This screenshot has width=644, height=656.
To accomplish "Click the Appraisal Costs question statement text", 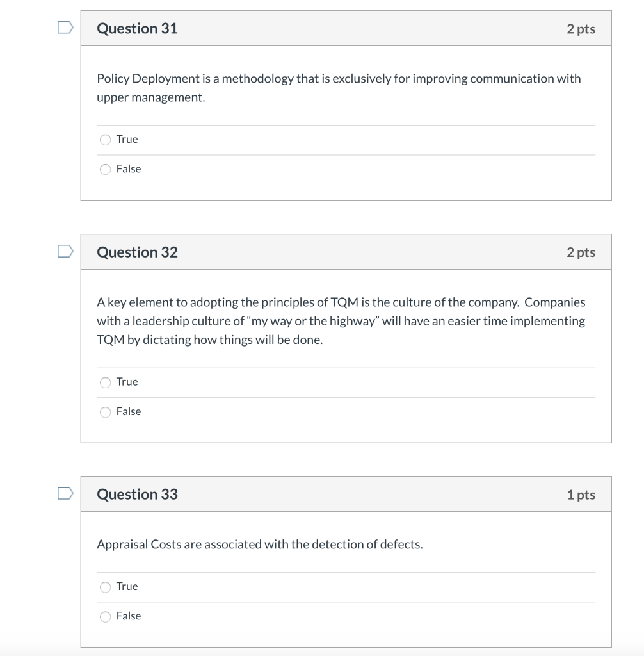I will pos(259,544).
